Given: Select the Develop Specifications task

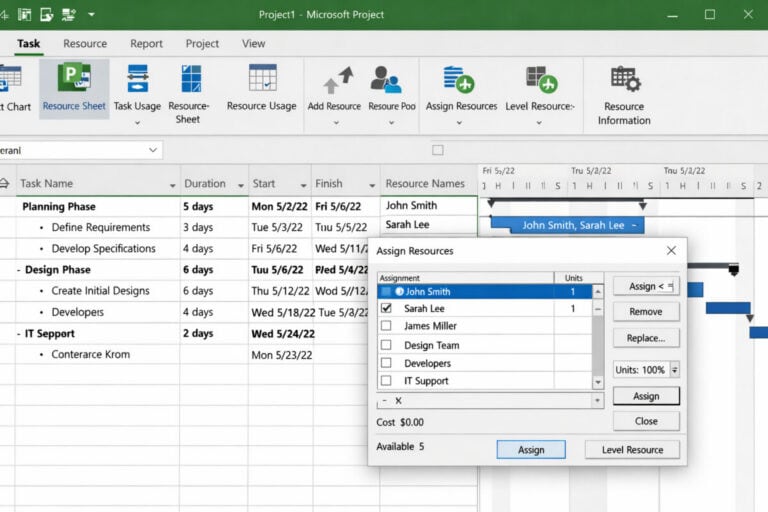Looking at the screenshot, I should (103, 248).
